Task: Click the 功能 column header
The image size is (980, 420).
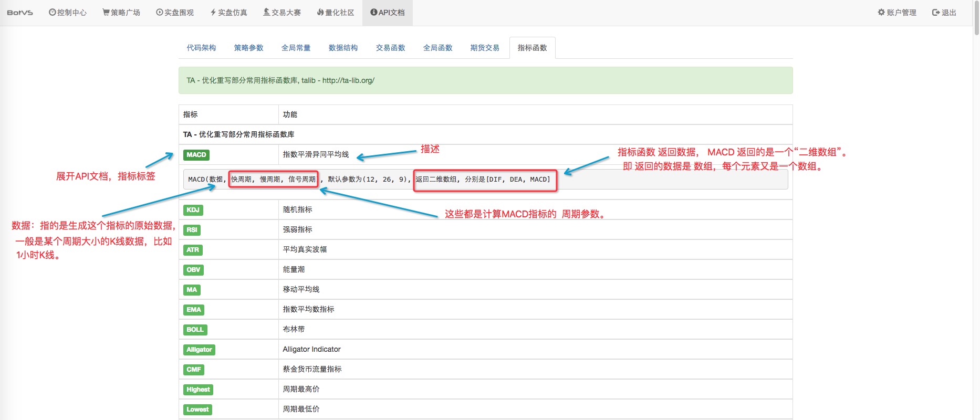Action: (535, 114)
